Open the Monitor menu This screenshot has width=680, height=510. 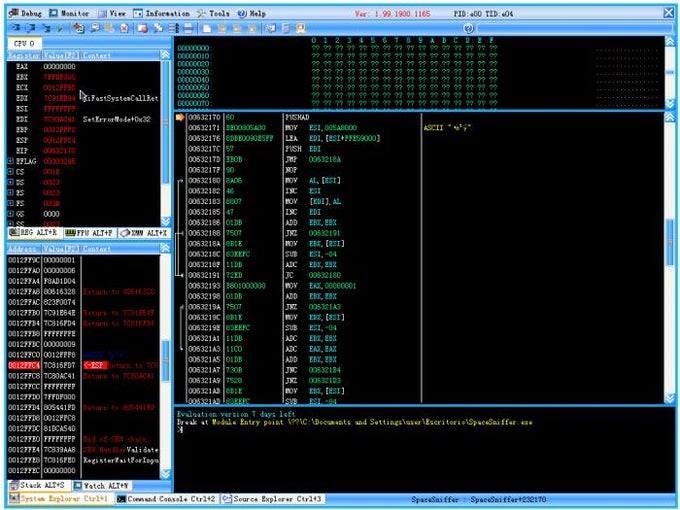76,13
